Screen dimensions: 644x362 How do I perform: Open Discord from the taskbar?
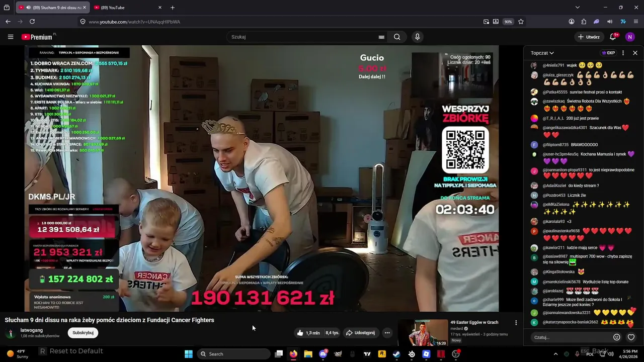click(x=323, y=354)
